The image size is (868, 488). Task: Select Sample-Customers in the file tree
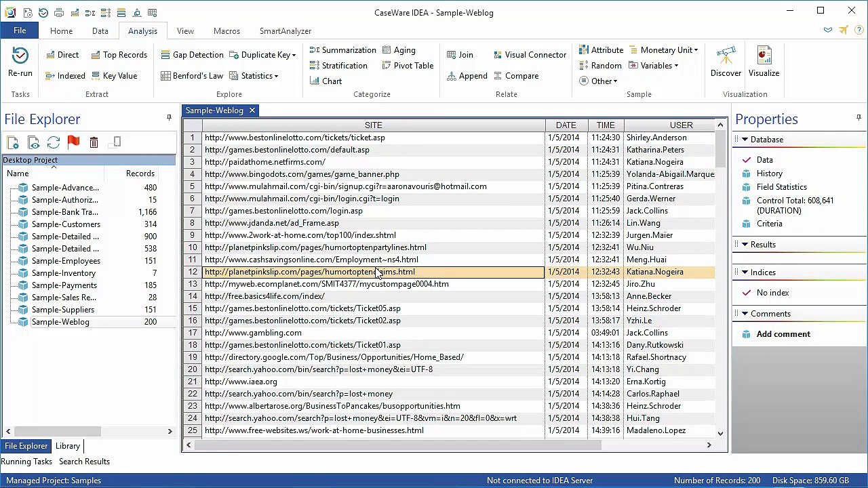[66, 224]
